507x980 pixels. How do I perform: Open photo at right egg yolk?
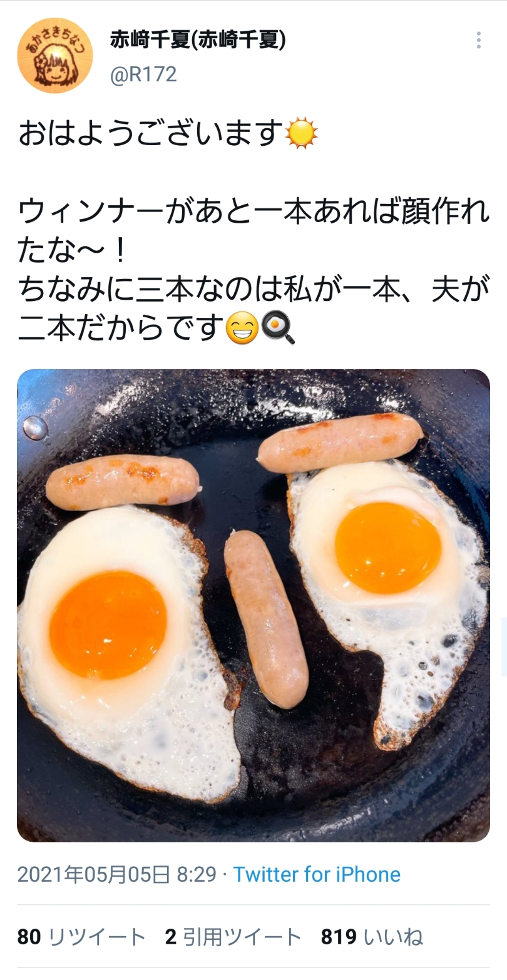click(x=387, y=548)
